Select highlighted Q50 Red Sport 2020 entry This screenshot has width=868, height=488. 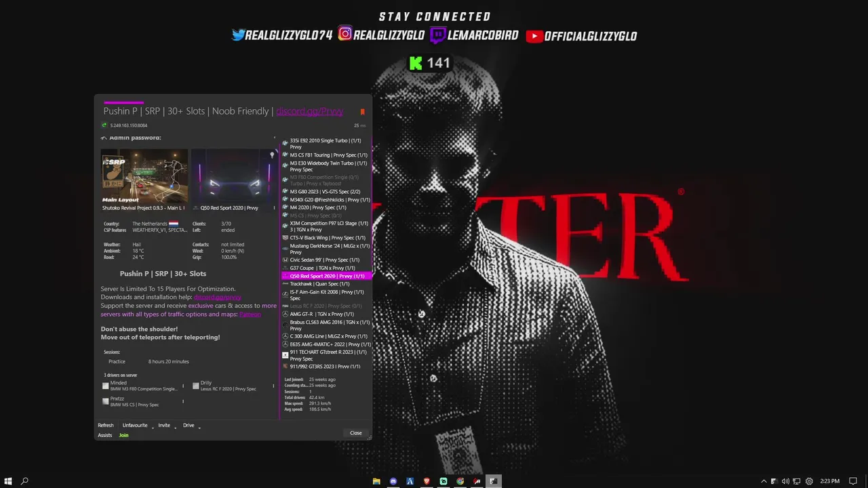(326, 277)
